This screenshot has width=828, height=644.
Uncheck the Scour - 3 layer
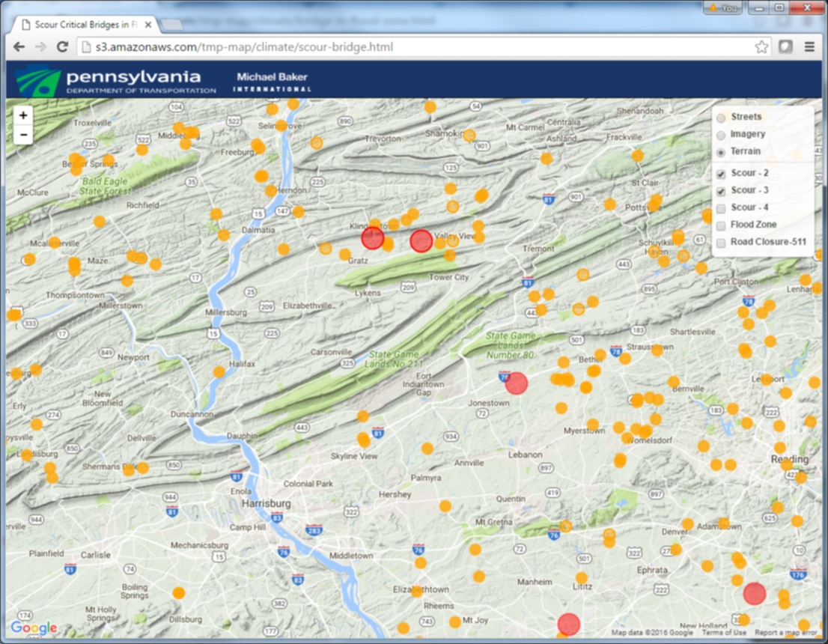[721, 191]
